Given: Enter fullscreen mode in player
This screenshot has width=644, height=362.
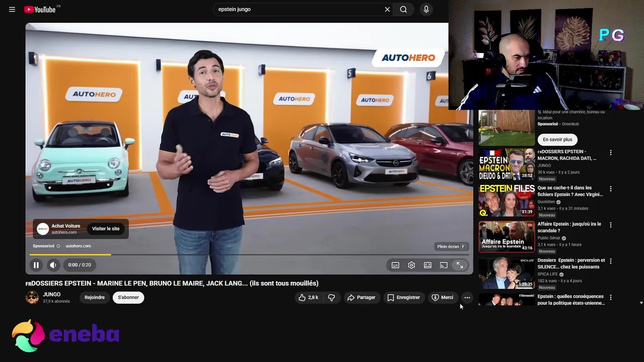Looking at the screenshot, I should (460, 265).
